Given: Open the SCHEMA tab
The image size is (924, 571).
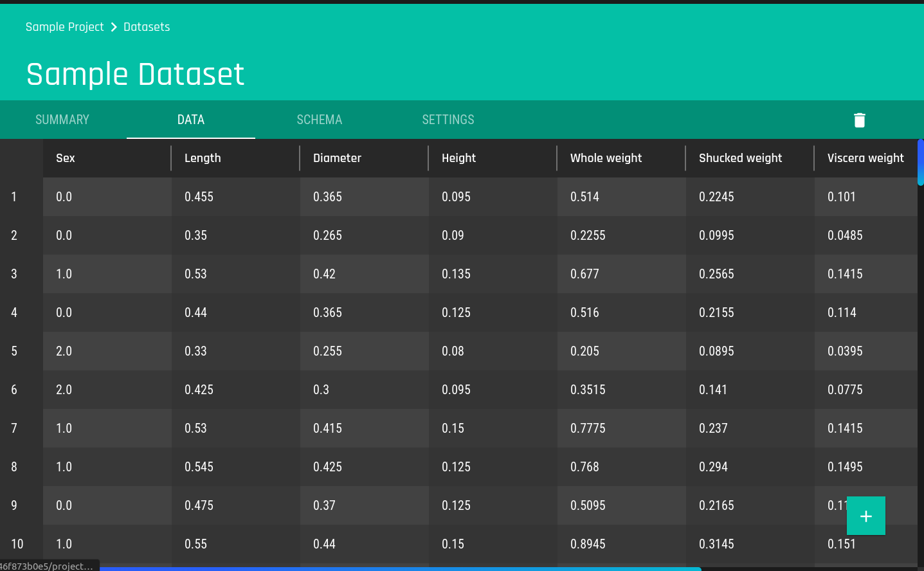Looking at the screenshot, I should [x=319, y=120].
